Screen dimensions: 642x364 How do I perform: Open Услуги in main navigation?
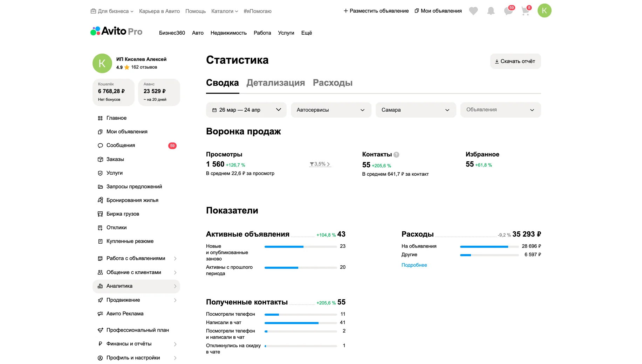tap(286, 33)
